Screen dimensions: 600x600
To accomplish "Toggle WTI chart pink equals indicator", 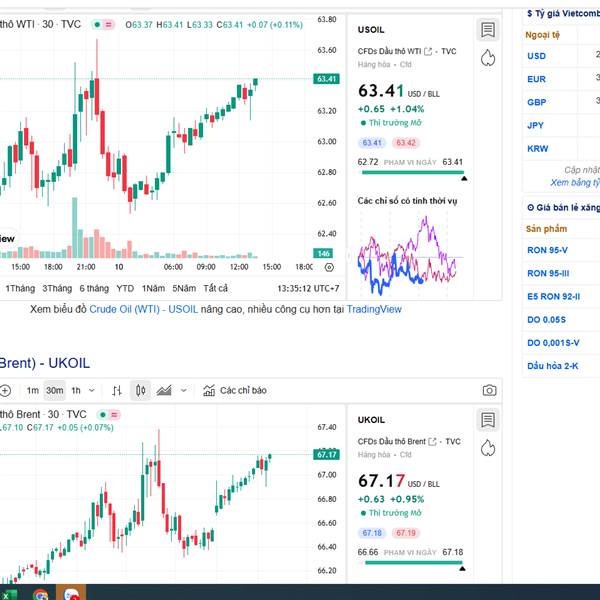I will pyautogui.click(x=109, y=25).
